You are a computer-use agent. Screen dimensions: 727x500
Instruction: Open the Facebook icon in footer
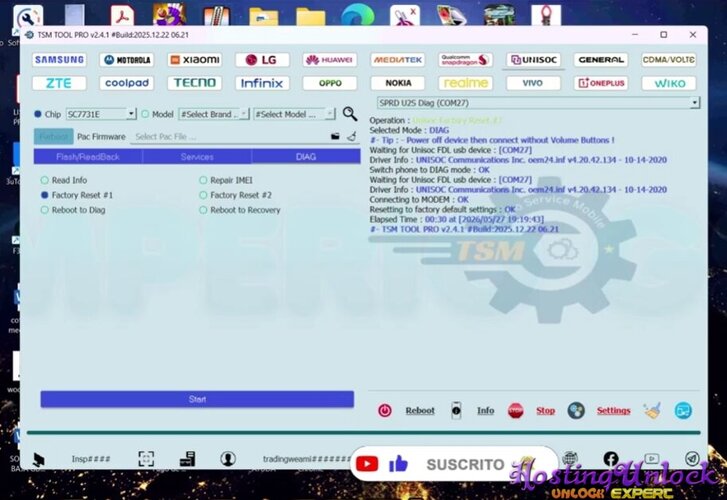611,459
